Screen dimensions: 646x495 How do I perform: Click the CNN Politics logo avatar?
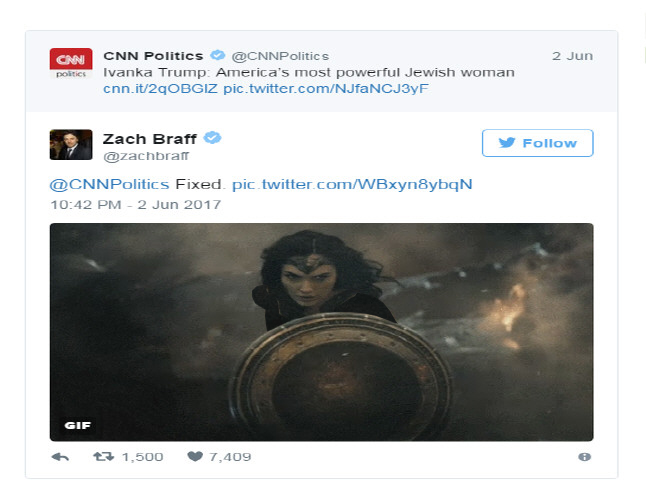point(71,63)
